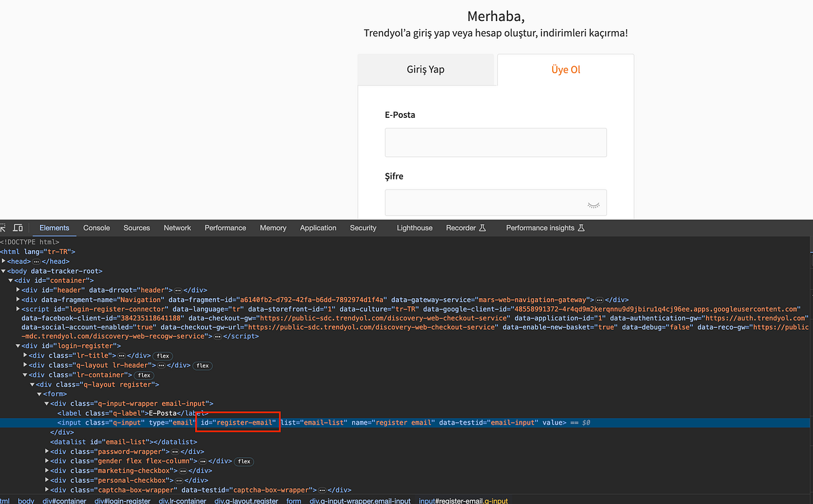Click the E-Posta input field
The image size is (813, 504).
pos(496,142)
